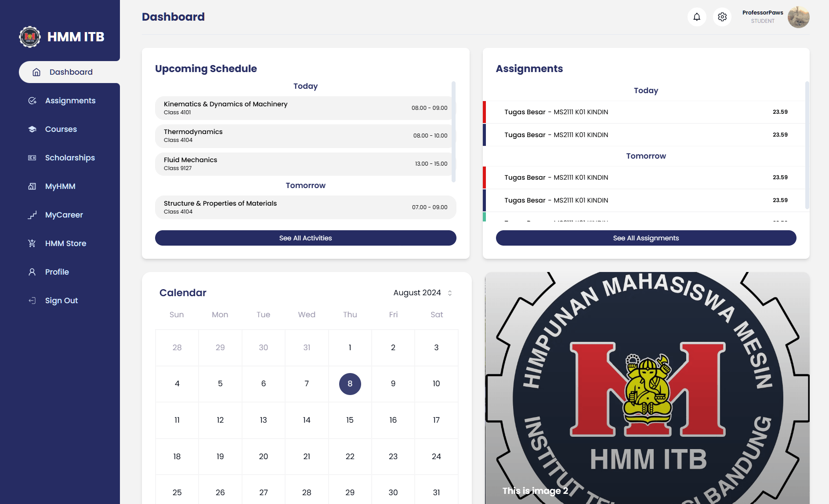Screen dimensions: 829x504
Task: Select date 13 in calendar
Action: click(264, 420)
